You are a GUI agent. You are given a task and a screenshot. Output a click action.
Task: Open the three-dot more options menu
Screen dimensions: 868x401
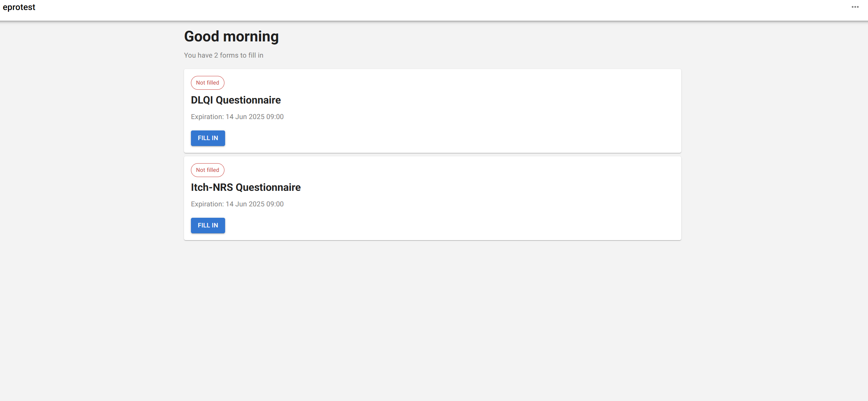pos(855,7)
